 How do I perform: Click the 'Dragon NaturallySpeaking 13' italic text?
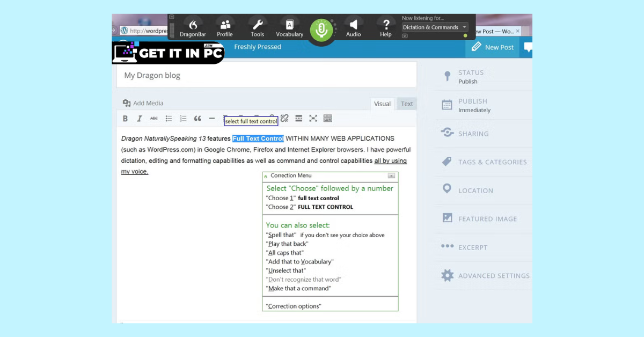tap(164, 138)
